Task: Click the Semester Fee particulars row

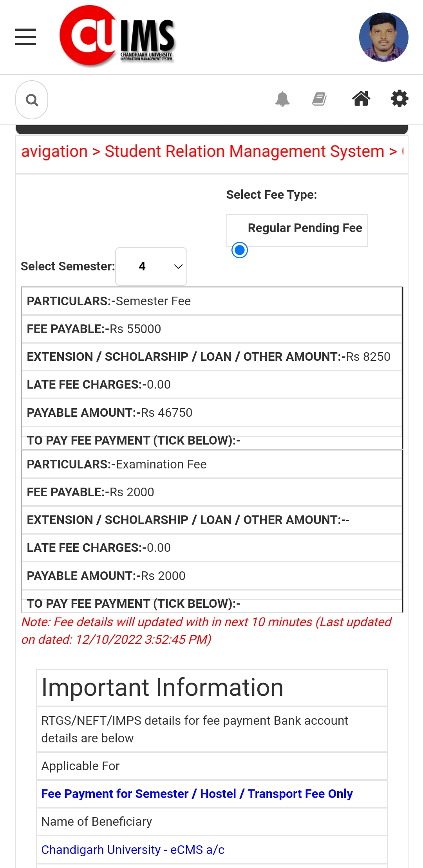Action: (211, 301)
